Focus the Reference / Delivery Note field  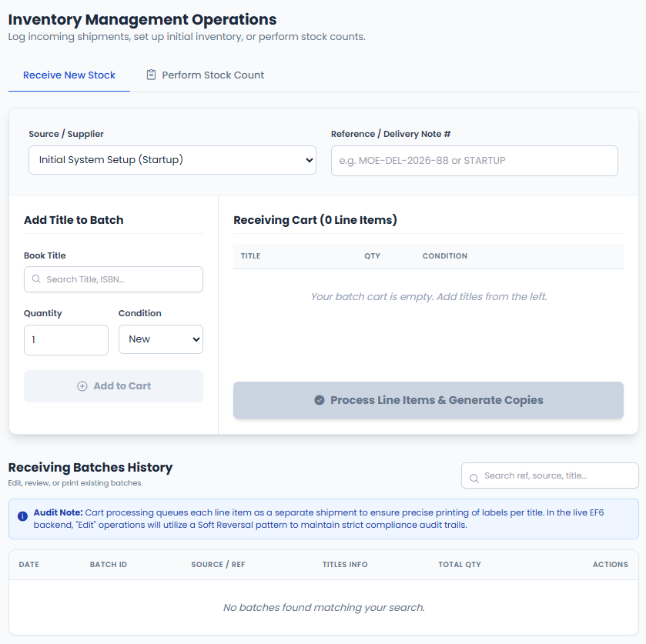click(x=474, y=161)
